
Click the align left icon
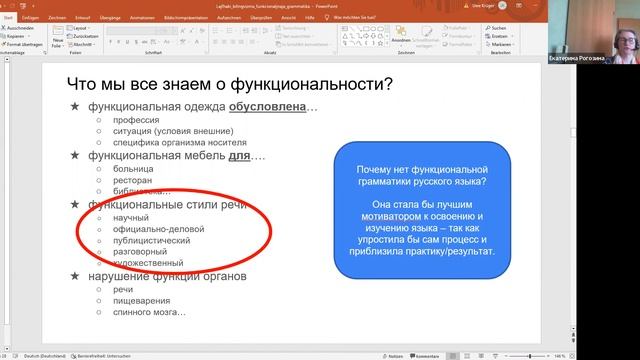(216, 42)
